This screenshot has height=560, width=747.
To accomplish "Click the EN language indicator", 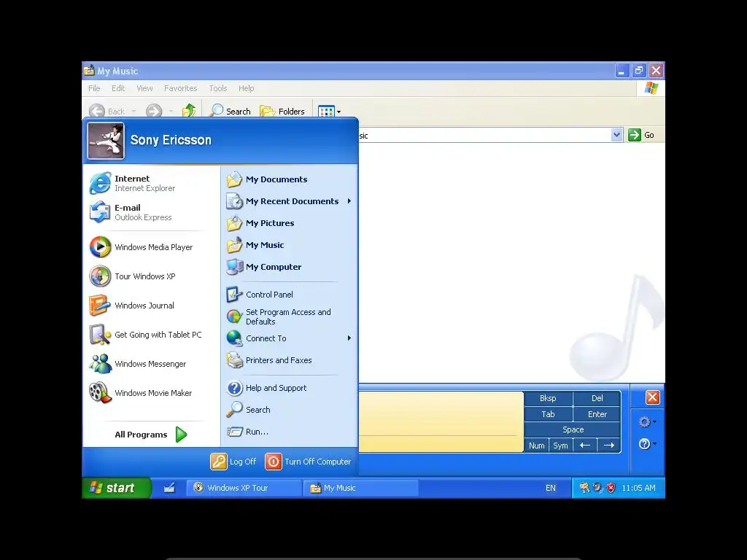I will coord(551,488).
